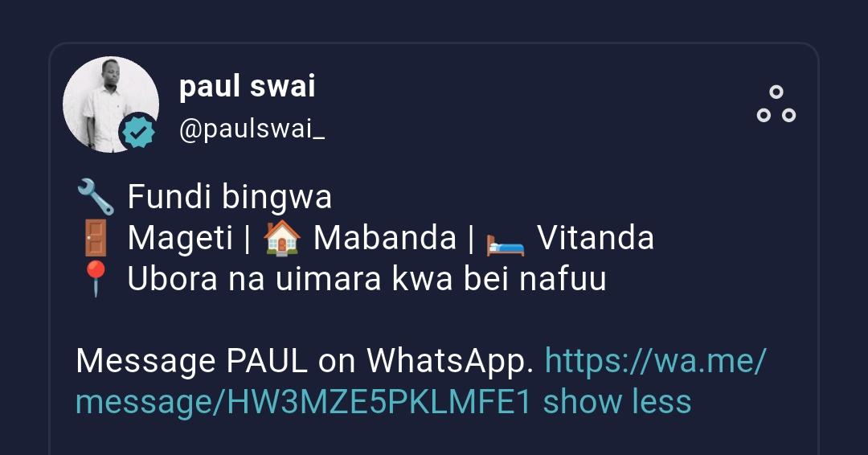Image resolution: width=868 pixels, height=455 pixels.
Task: Click the Fundi bingwa text line
Action: (x=229, y=197)
